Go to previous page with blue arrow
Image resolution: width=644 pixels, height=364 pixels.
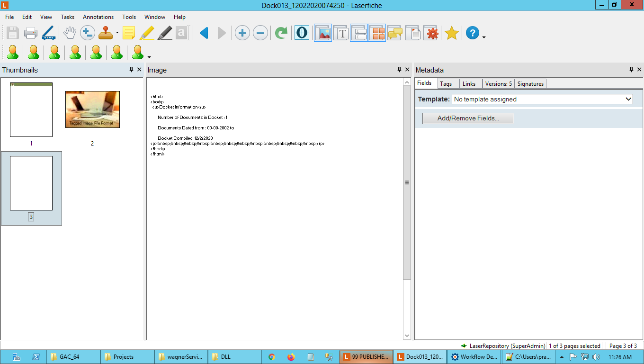[x=204, y=33]
